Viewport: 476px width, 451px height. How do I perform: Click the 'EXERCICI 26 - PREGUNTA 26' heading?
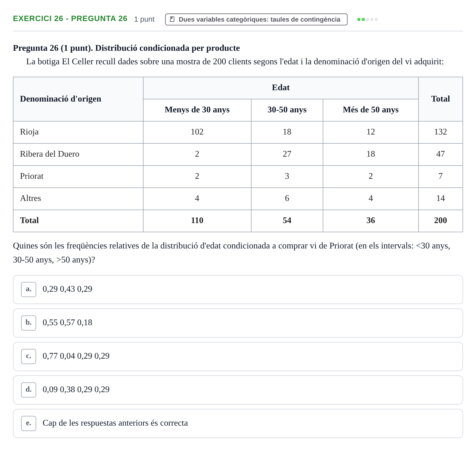click(70, 19)
